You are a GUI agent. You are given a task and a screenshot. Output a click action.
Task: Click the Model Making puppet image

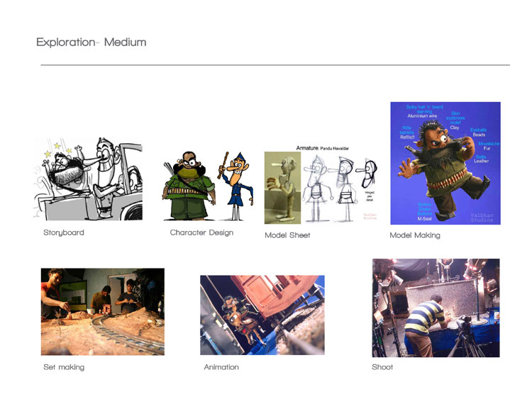[445, 163]
